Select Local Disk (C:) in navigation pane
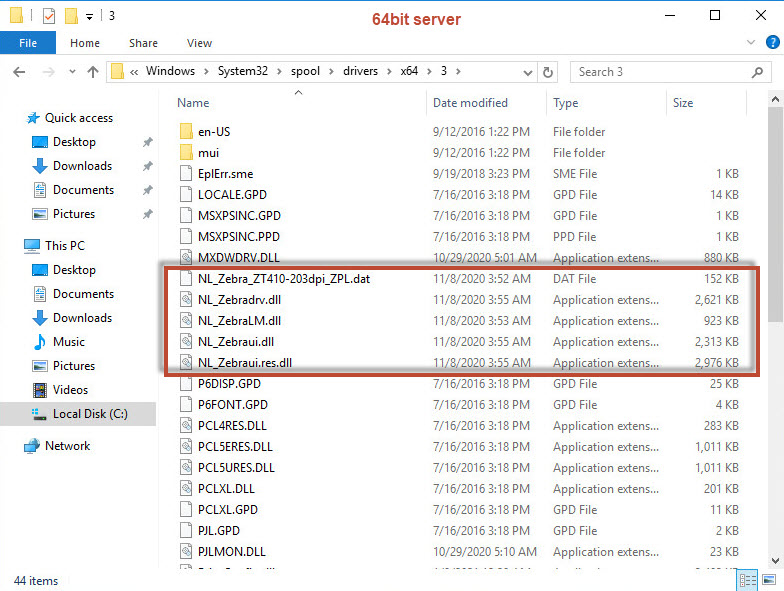 pos(89,414)
